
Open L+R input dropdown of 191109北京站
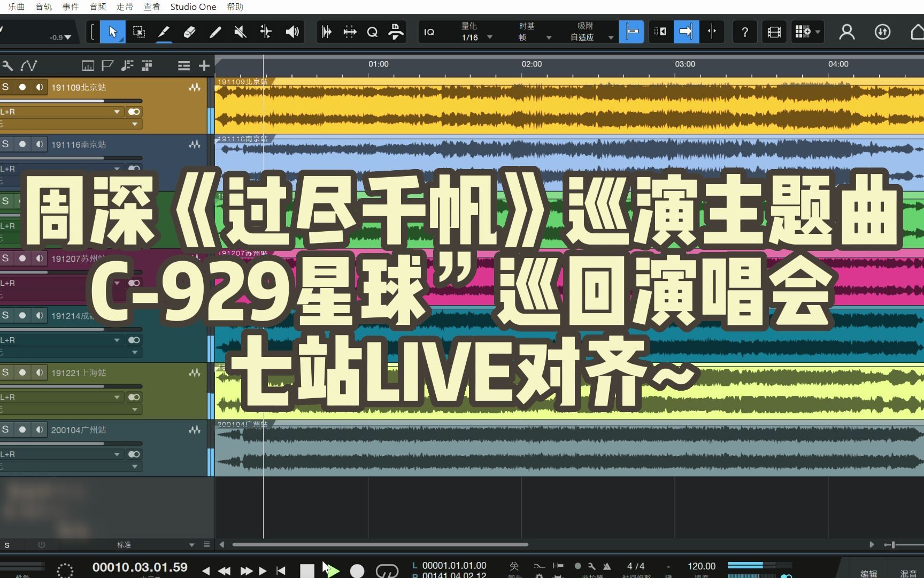(61, 111)
